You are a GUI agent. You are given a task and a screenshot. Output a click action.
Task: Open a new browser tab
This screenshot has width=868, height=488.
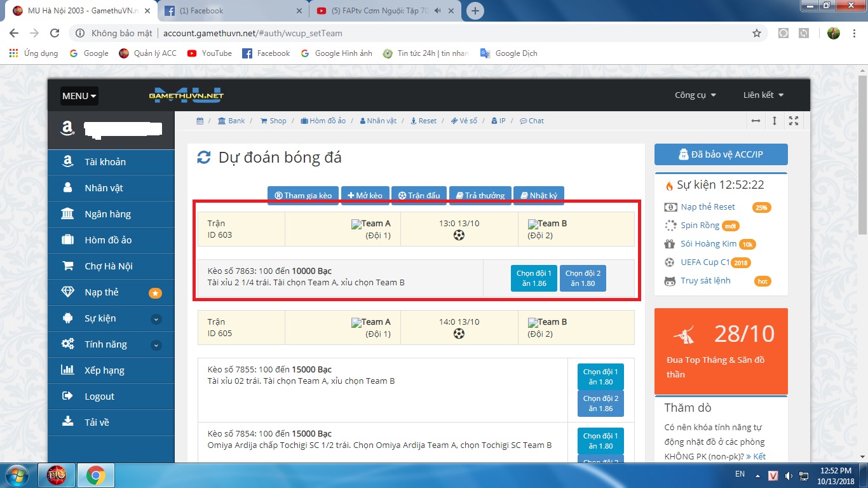tap(475, 11)
